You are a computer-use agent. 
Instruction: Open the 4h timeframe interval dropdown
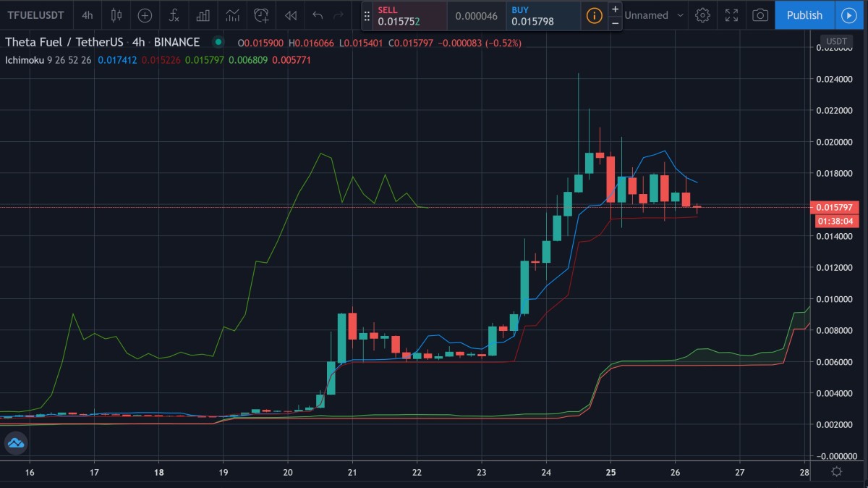pos(87,15)
